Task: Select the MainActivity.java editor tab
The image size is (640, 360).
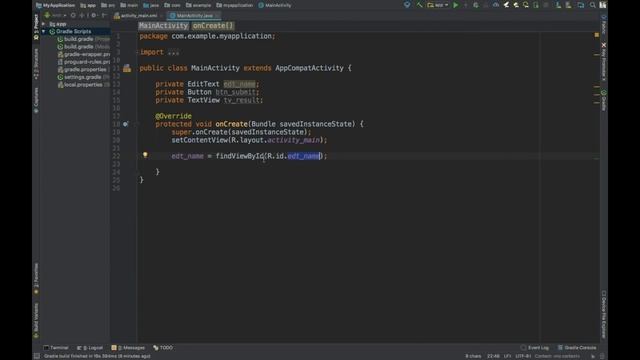Action: 194,16
